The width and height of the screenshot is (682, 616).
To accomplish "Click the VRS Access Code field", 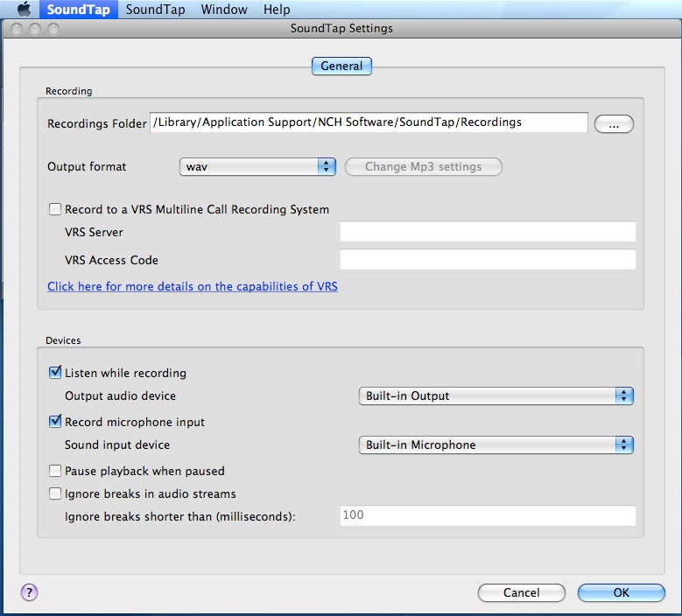I will (x=488, y=259).
